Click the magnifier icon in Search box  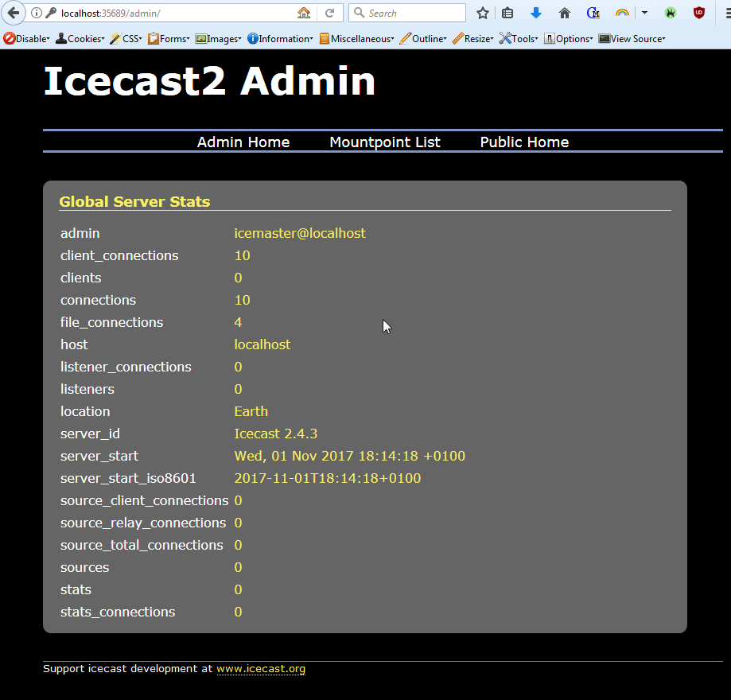click(x=359, y=13)
